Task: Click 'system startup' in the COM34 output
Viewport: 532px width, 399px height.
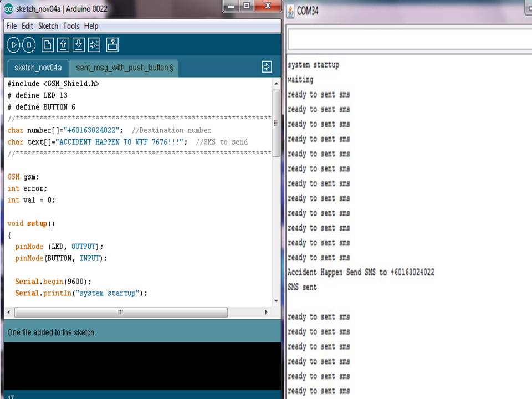Action: [x=313, y=65]
